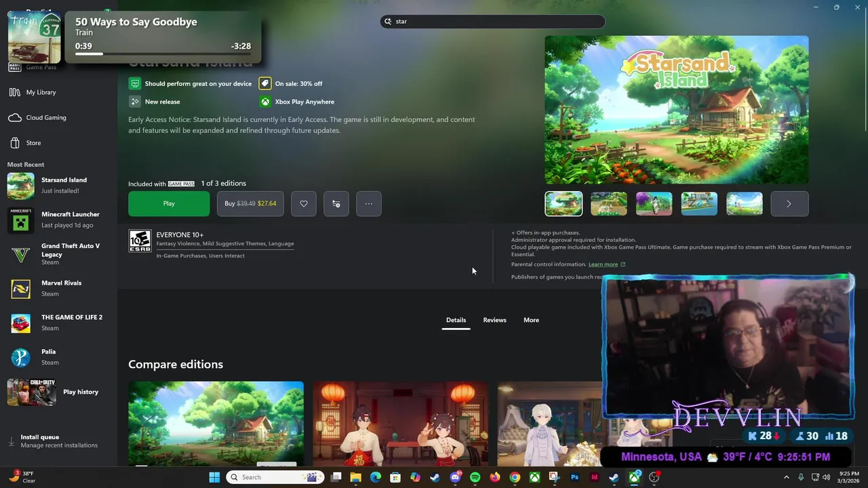Image resolution: width=868 pixels, height=488 pixels.
Task: Open Install queue manage installations
Action: click(59, 441)
